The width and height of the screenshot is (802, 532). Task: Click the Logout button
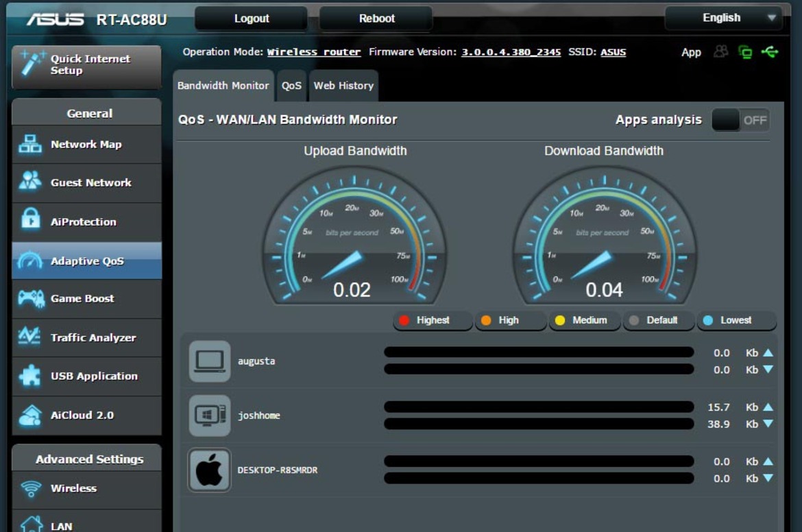[x=251, y=19]
